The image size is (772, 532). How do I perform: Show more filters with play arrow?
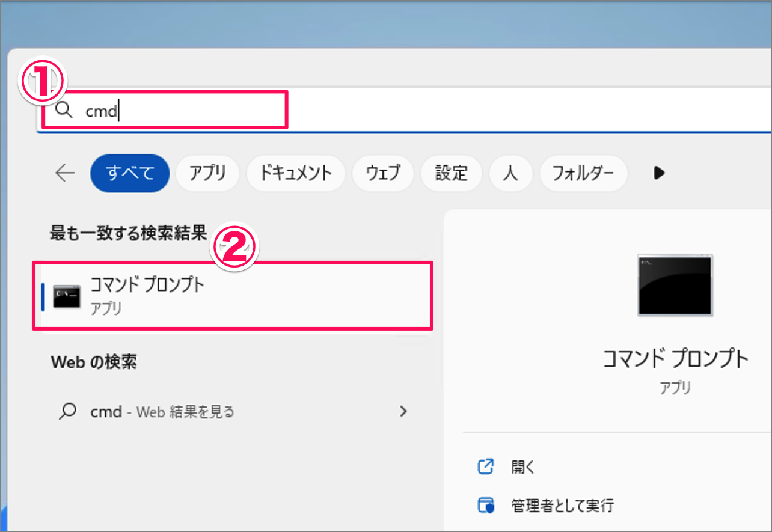click(659, 173)
